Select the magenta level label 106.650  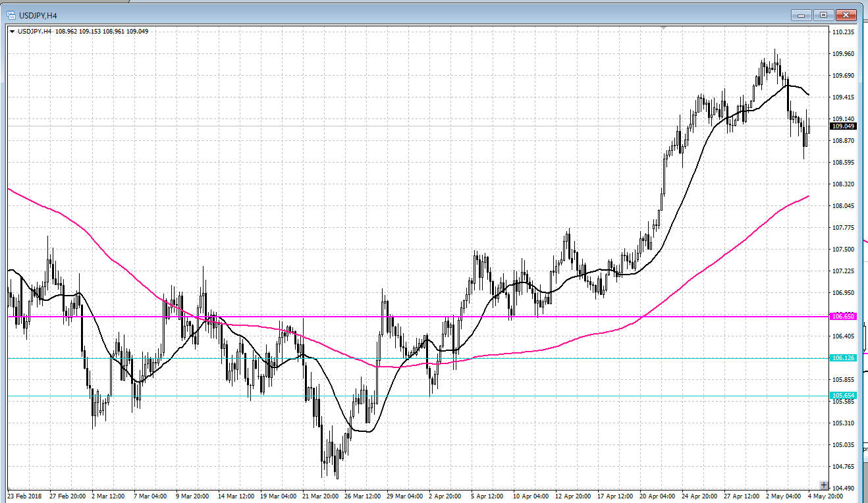tap(843, 317)
